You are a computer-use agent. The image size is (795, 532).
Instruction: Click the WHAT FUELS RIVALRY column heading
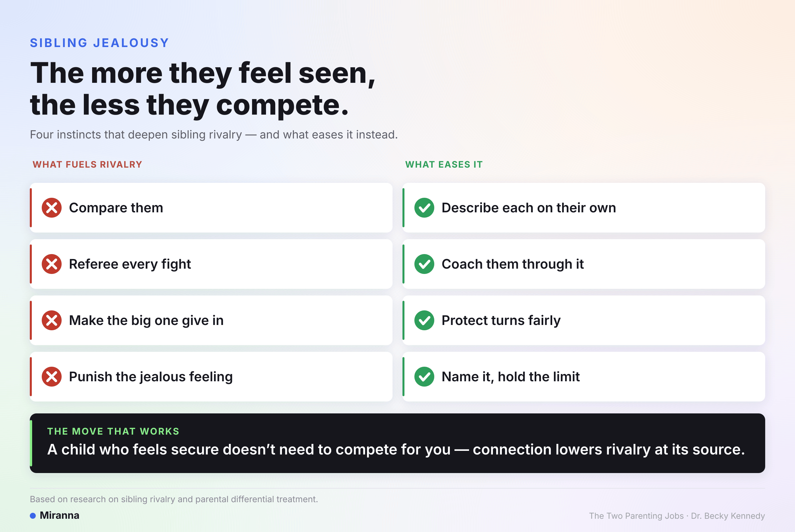pyautogui.click(x=87, y=165)
